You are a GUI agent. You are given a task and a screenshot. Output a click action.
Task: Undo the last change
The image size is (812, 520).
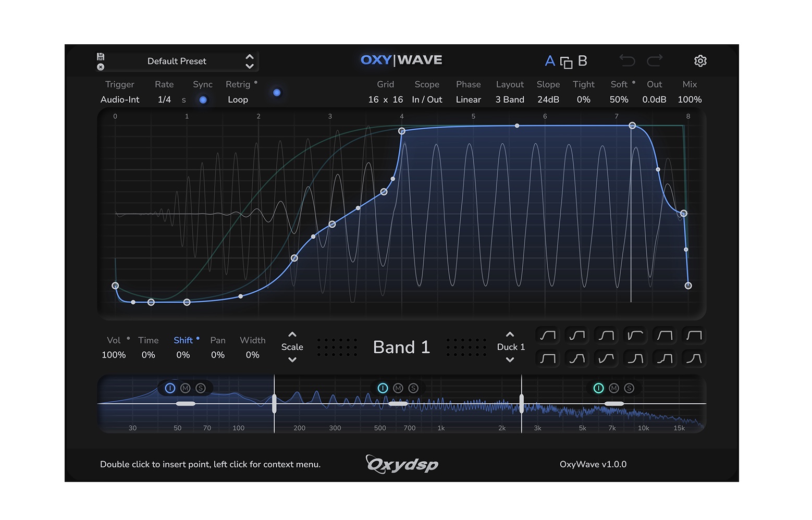pyautogui.click(x=628, y=61)
